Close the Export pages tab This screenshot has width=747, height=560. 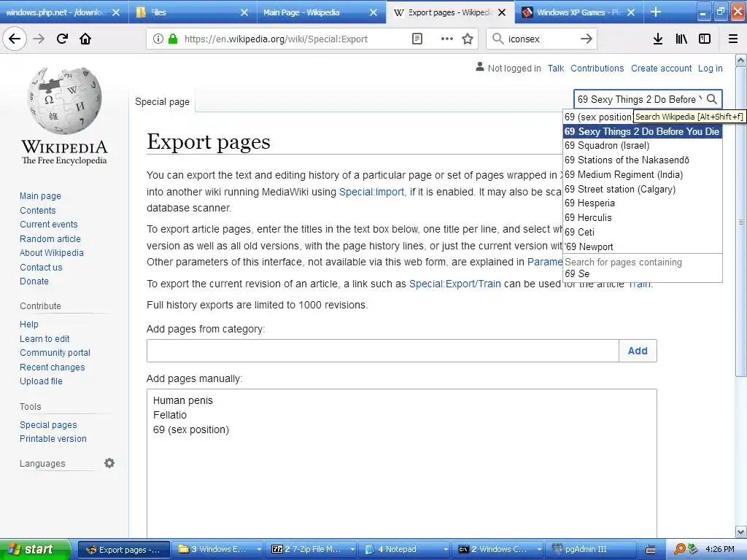coord(502,12)
